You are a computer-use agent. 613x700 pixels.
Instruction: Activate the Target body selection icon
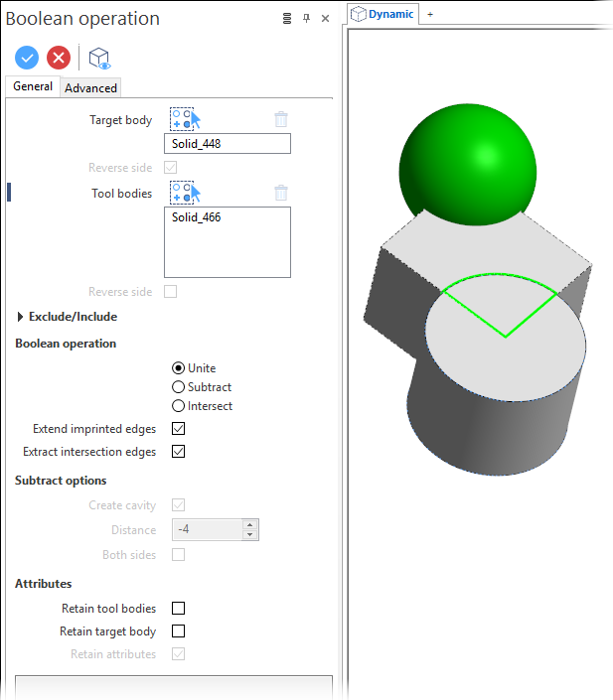(185, 119)
